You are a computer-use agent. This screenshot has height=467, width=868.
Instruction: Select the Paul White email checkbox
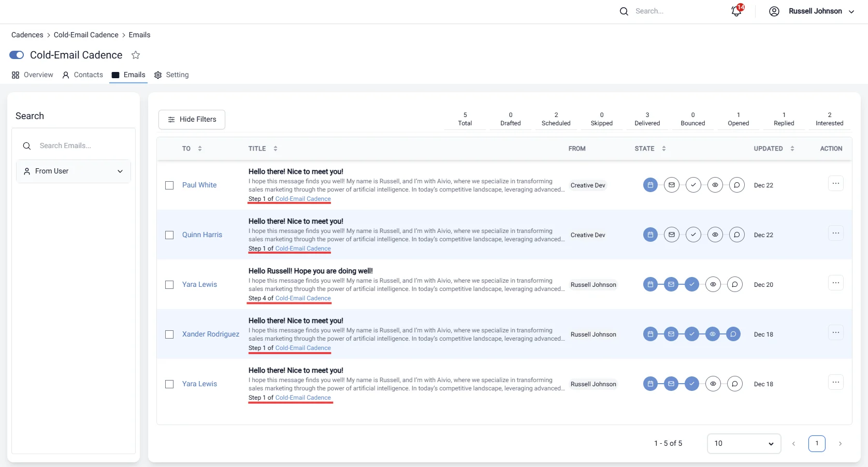tap(169, 185)
